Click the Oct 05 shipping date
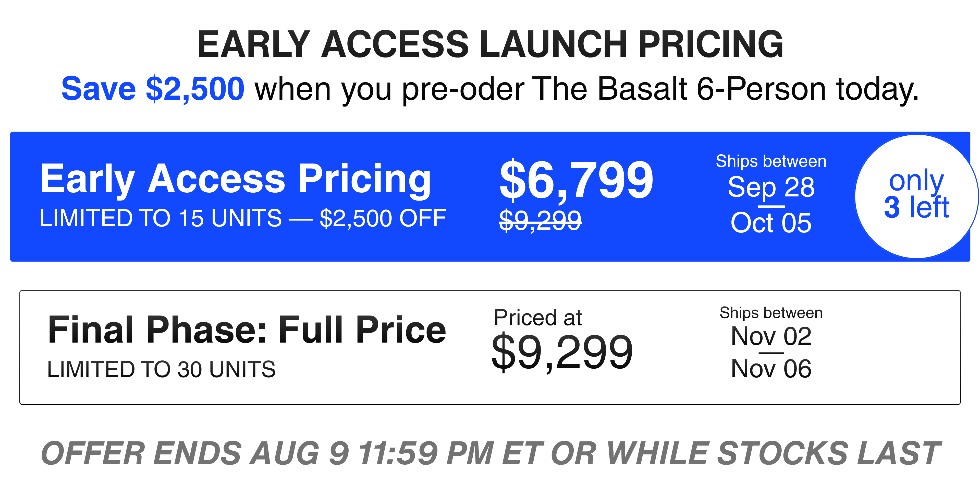The height and width of the screenshot is (492, 980). pyautogui.click(x=771, y=223)
